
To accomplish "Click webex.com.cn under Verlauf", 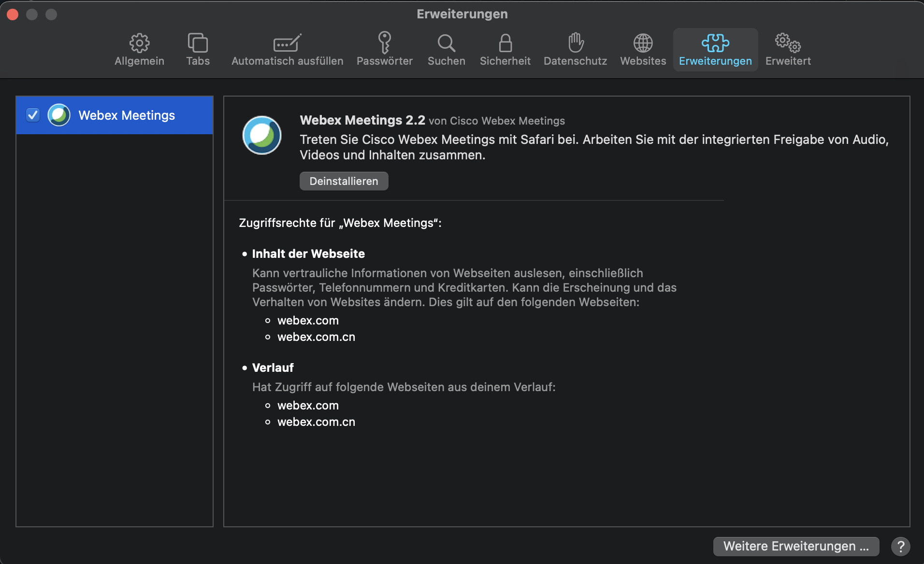I will tap(316, 422).
